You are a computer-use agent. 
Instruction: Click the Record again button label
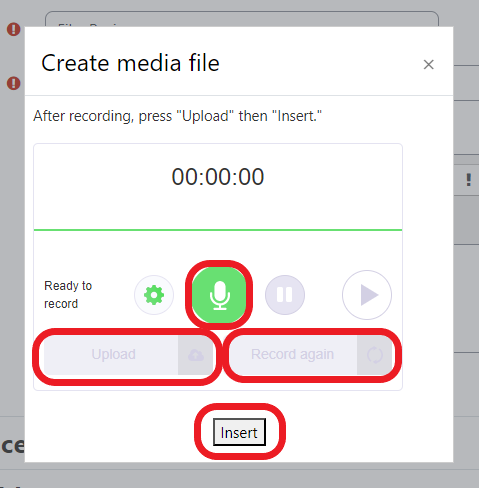pyautogui.click(x=292, y=354)
